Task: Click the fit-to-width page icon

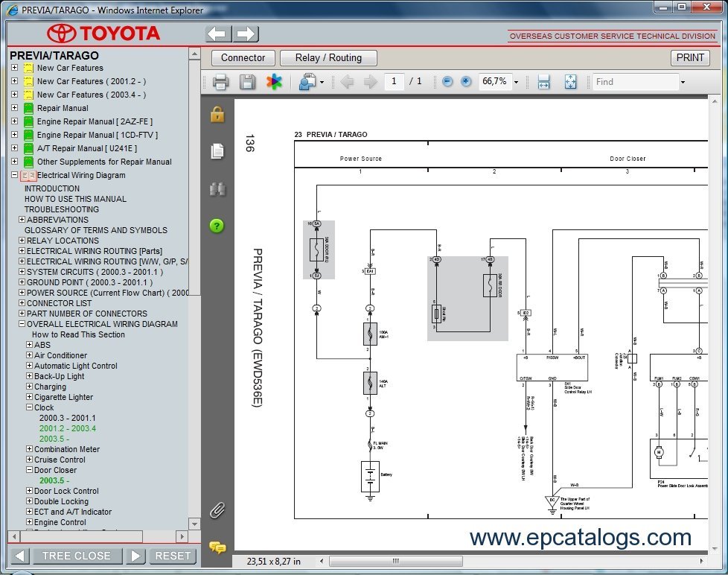Action: (543, 82)
